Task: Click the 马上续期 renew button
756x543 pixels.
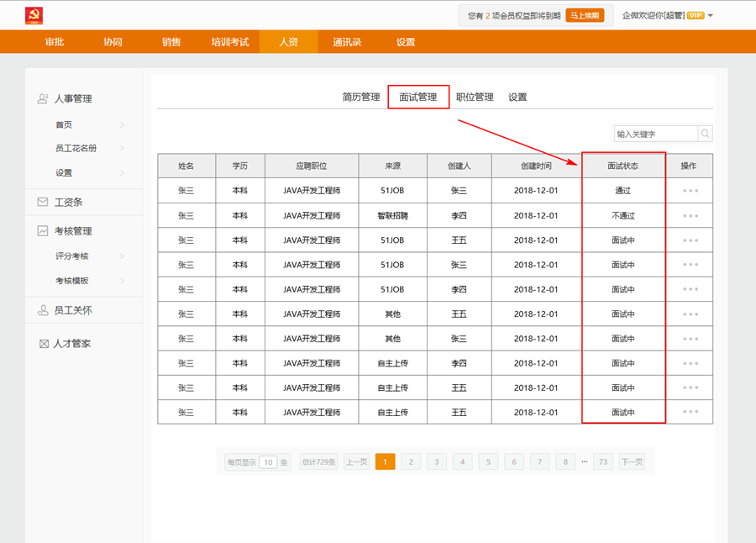Action: (x=585, y=15)
